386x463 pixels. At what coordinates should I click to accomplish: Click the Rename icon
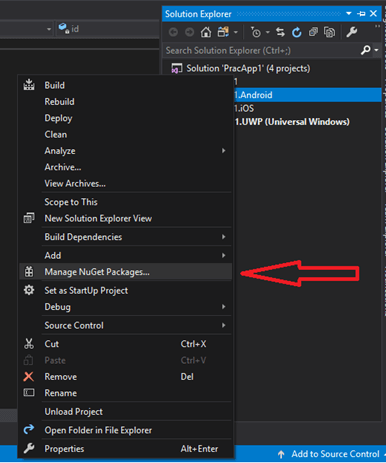point(29,393)
